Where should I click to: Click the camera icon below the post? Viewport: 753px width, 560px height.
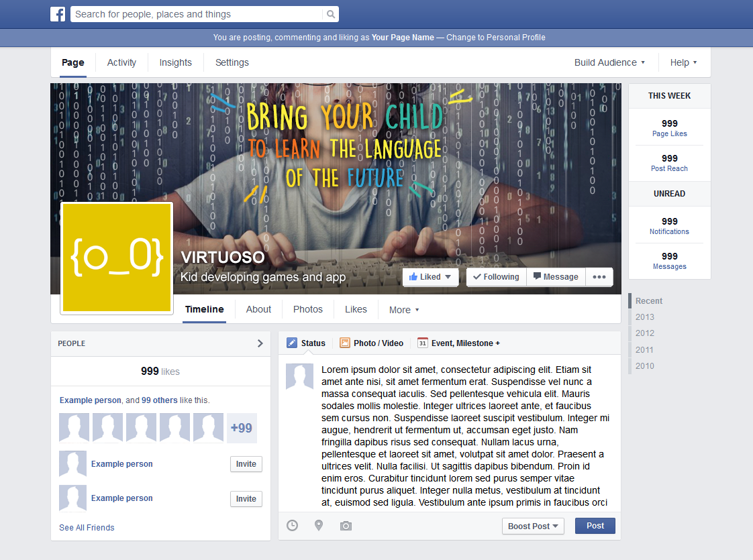point(346,526)
